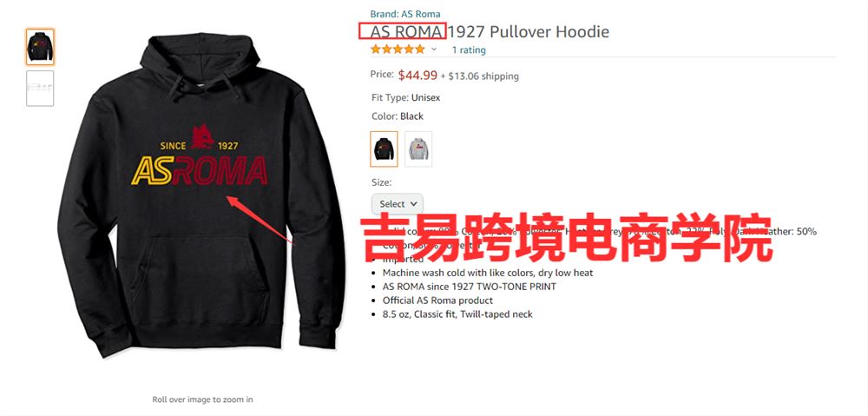Expand the star rating breakdown chevron
The height and width of the screenshot is (416, 868).
(x=434, y=50)
